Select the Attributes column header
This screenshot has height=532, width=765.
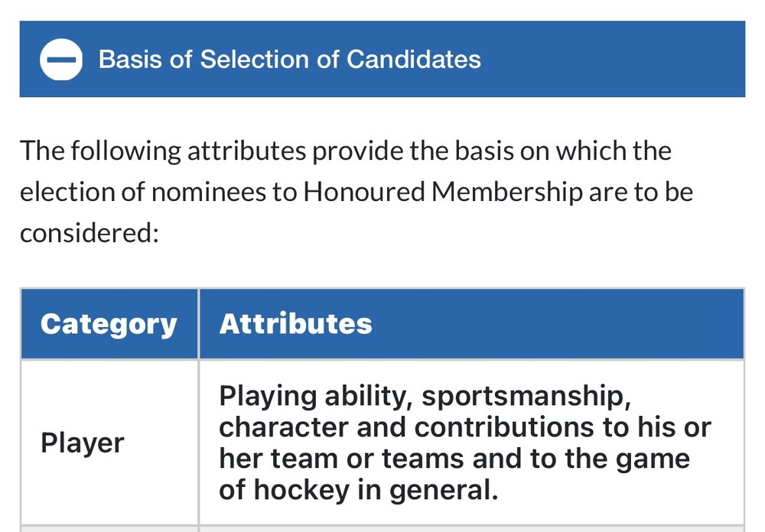(x=472, y=324)
